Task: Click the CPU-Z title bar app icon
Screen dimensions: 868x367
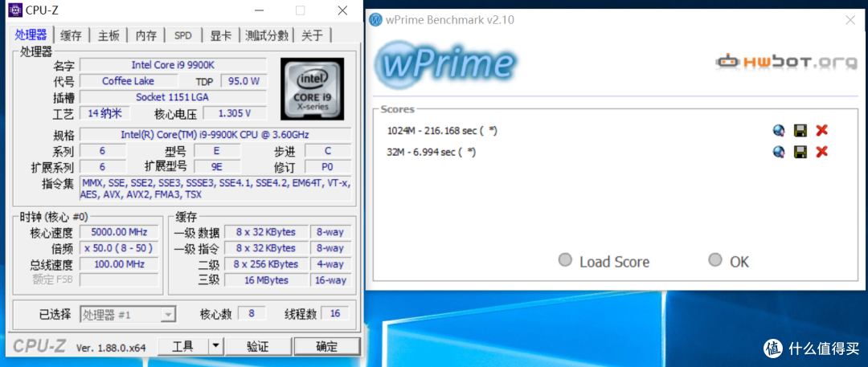Action: [x=15, y=10]
